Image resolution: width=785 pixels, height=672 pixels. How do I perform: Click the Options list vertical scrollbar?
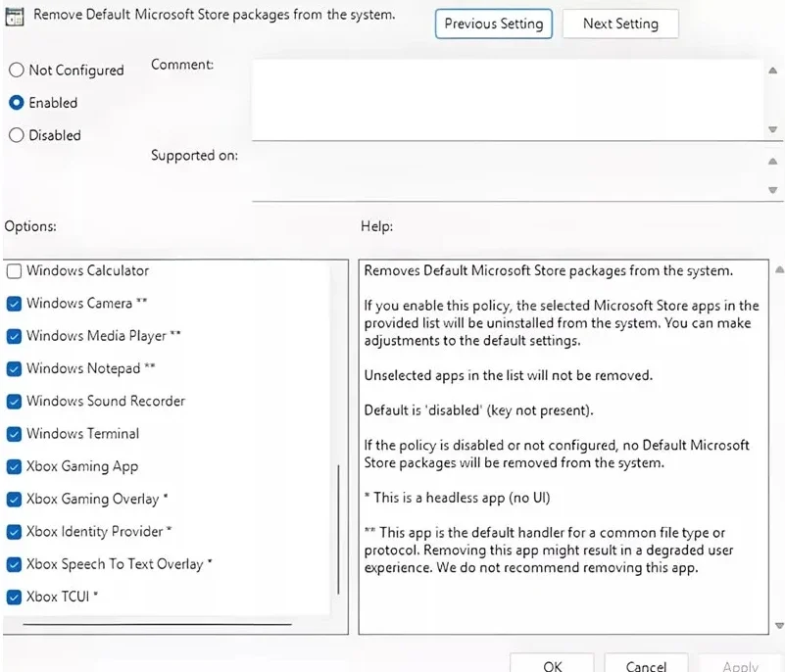tap(338, 529)
